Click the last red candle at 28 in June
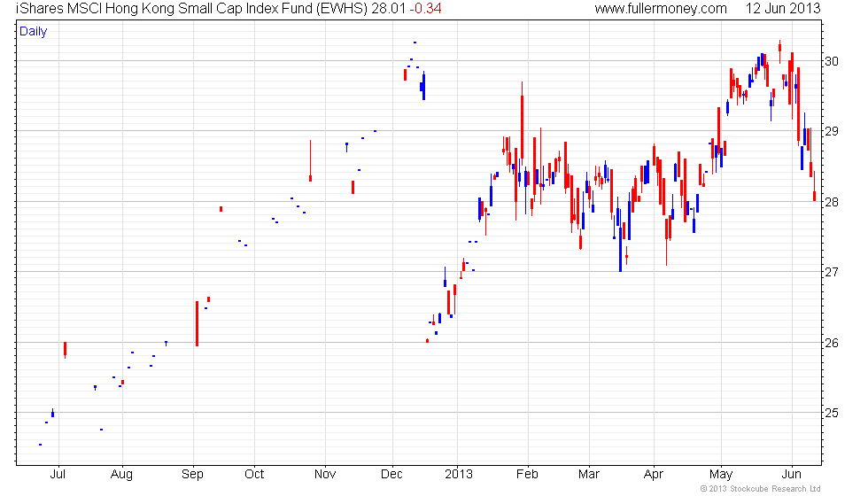 [814, 187]
